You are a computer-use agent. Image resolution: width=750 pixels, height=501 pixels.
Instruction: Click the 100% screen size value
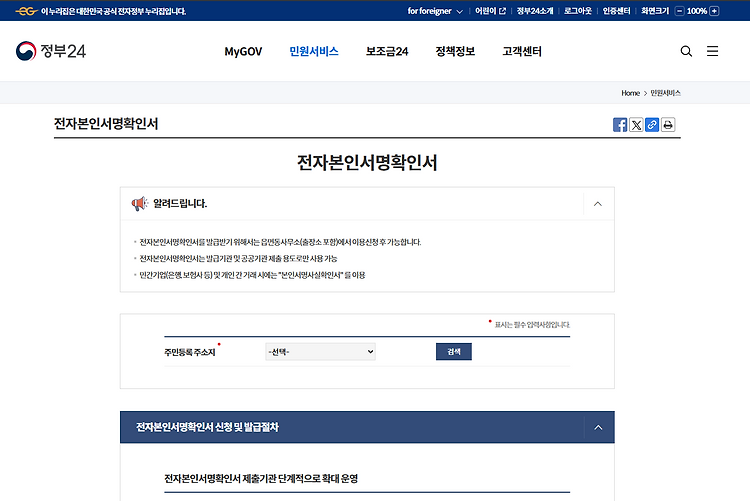coord(696,11)
